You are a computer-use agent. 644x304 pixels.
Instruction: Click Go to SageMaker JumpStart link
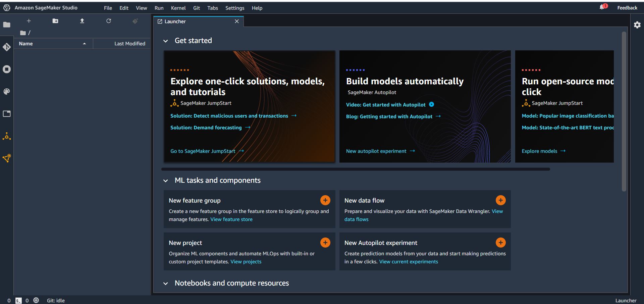point(207,151)
